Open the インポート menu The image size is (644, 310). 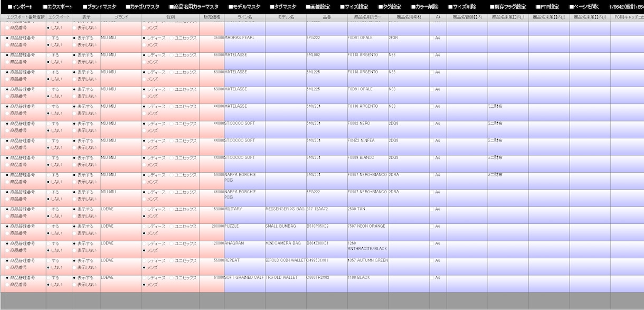(x=20, y=7)
